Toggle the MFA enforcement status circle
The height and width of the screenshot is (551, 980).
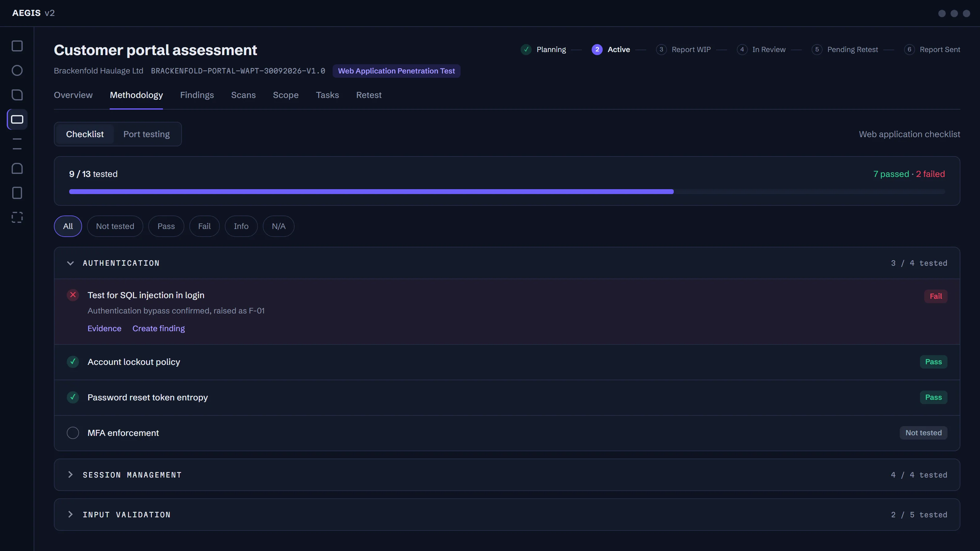point(73,433)
